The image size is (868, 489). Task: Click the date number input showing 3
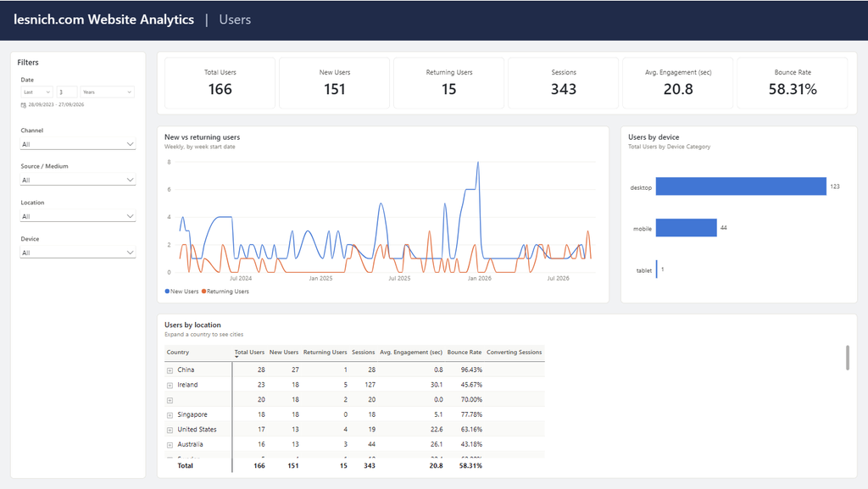coord(66,92)
